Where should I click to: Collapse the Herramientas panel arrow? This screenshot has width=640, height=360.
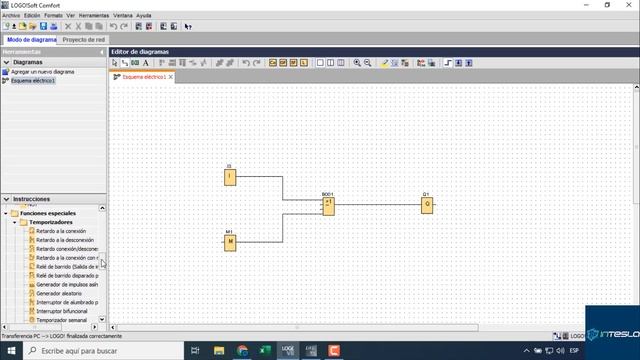click(x=102, y=52)
